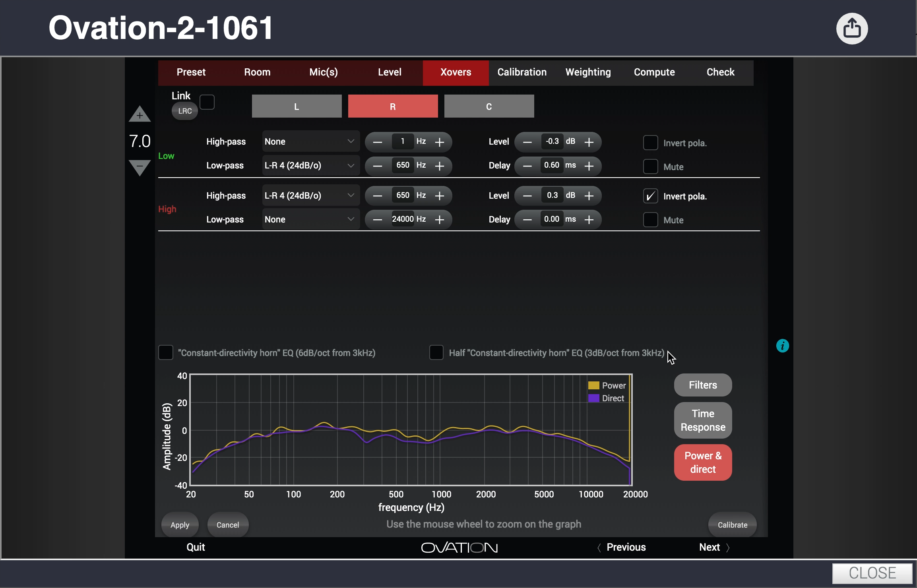Increase the Low band delay from 0.60 ms
Image resolution: width=917 pixels, height=588 pixels.
[x=589, y=166]
